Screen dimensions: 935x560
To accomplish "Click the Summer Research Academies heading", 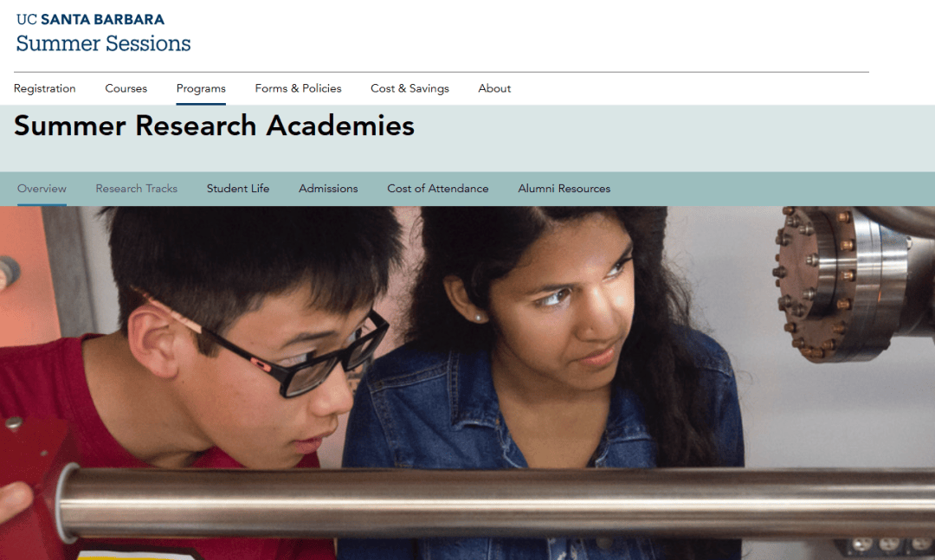I will click(214, 126).
